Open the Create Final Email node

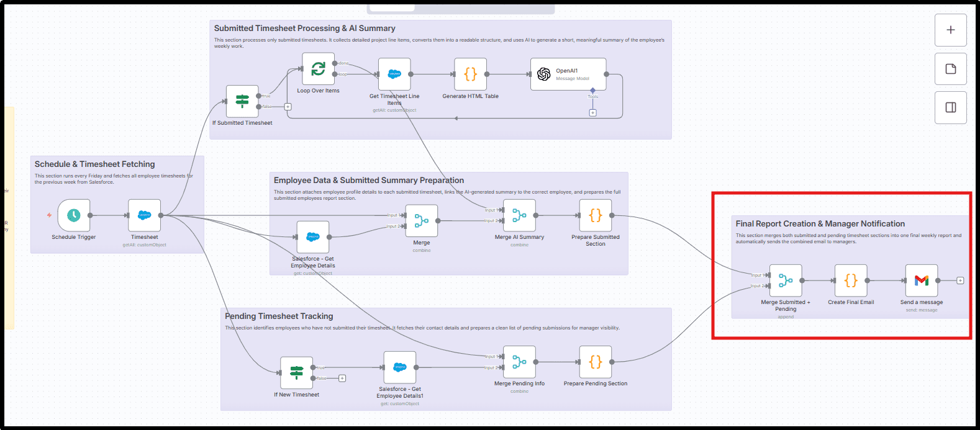pos(851,280)
